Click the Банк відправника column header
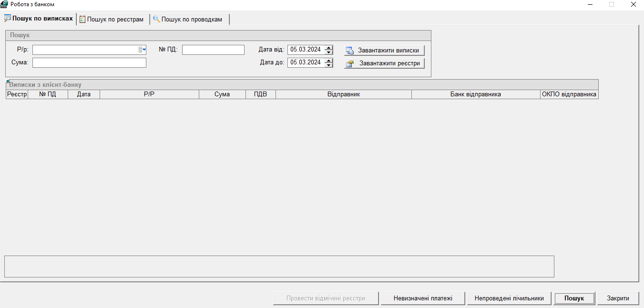The width and height of the screenshot is (644, 308). click(x=475, y=94)
